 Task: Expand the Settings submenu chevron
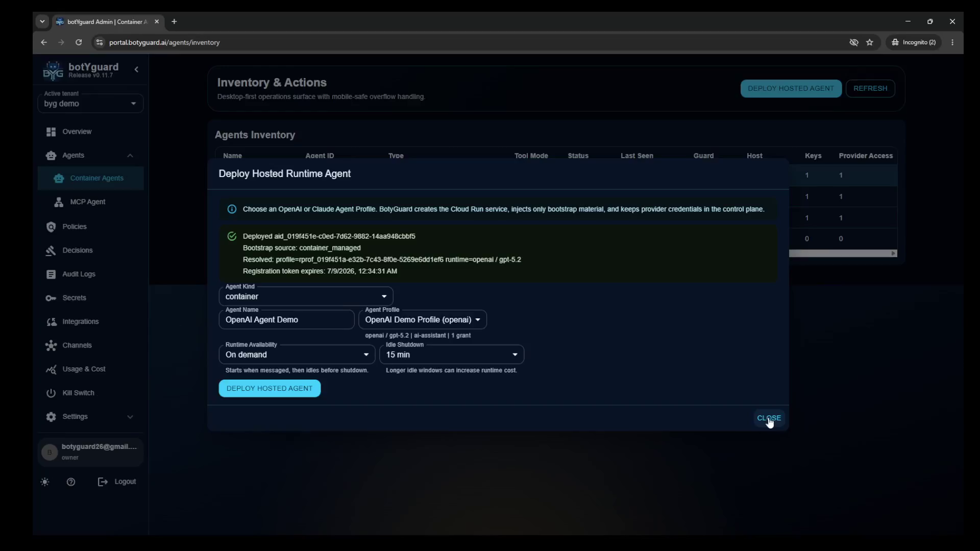(130, 417)
